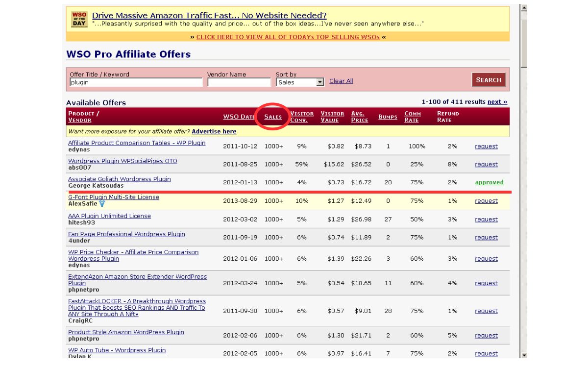This screenshot has height=392, width=588.
Task: Click the WSO of the Day badge icon
Action: pos(79,20)
